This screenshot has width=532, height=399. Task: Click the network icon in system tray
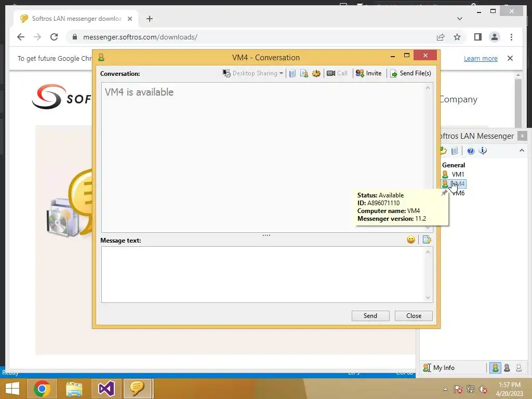click(x=471, y=389)
